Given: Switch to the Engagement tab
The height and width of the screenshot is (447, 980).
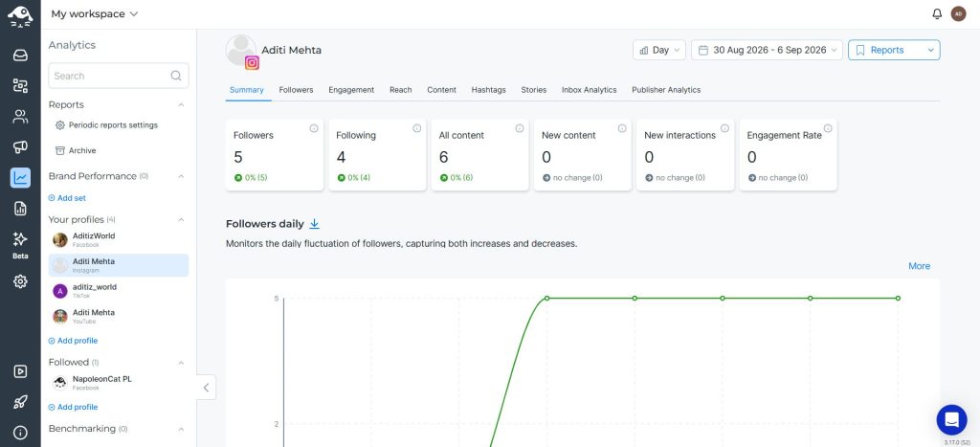Looking at the screenshot, I should point(351,90).
